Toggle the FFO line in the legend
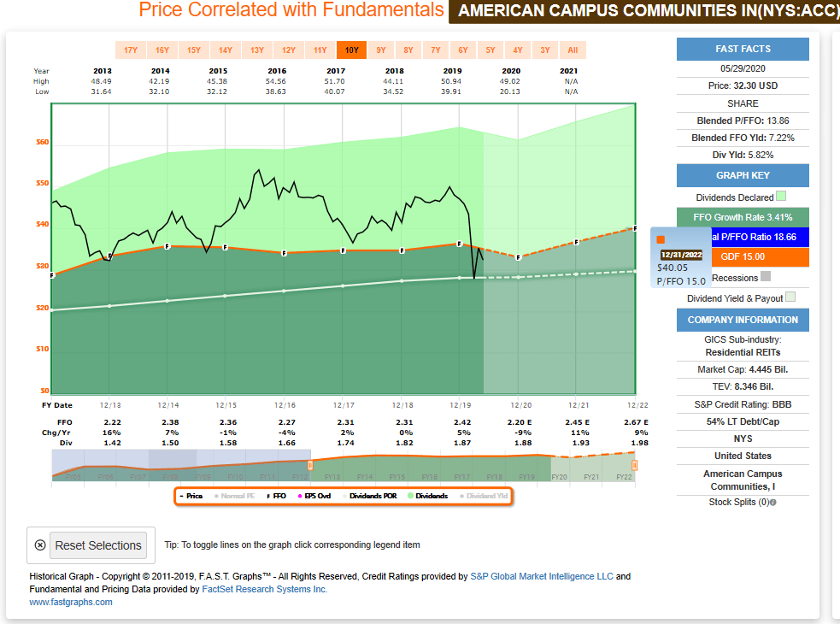The height and width of the screenshot is (624, 840). [x=276, y=496]
